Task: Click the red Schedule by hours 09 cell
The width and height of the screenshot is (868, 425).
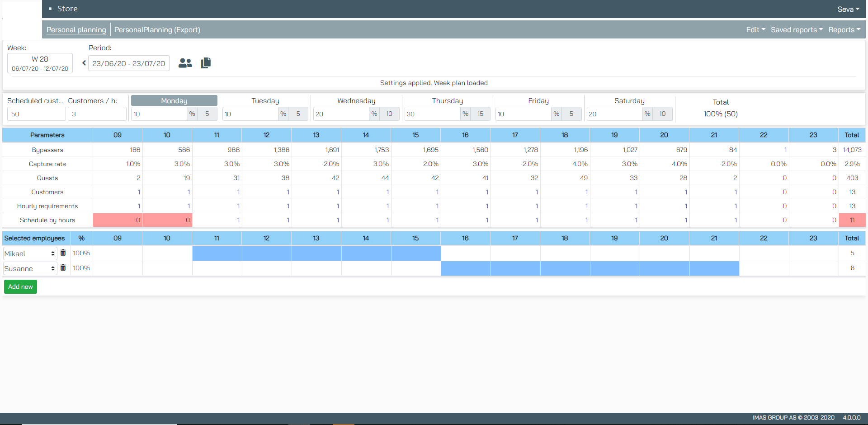Action: [118, 220]
